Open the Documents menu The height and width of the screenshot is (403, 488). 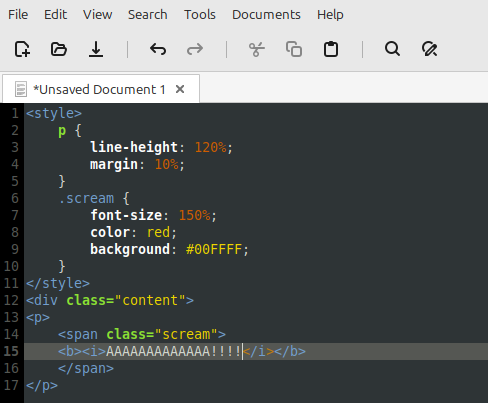tap(266, 15)
